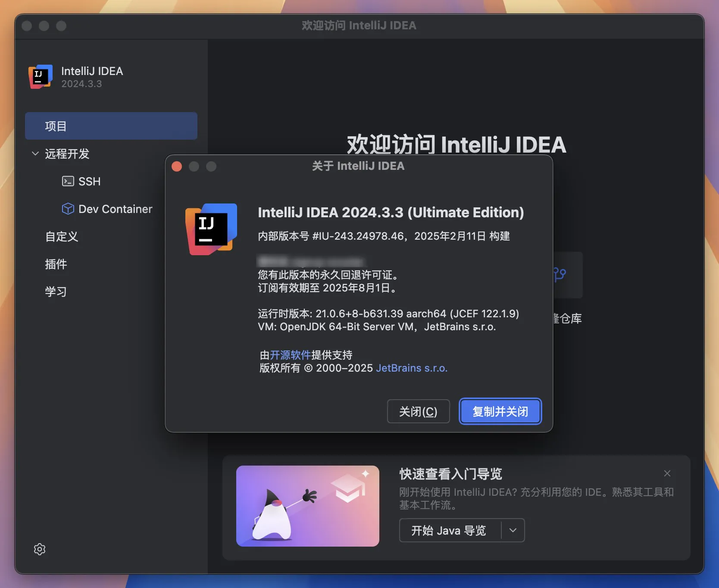This screenshot has width=719, height=588.
Task: Click the 刚开始使用 IntelliJ IDEA? banner description
Action: [x=536, y=498]
